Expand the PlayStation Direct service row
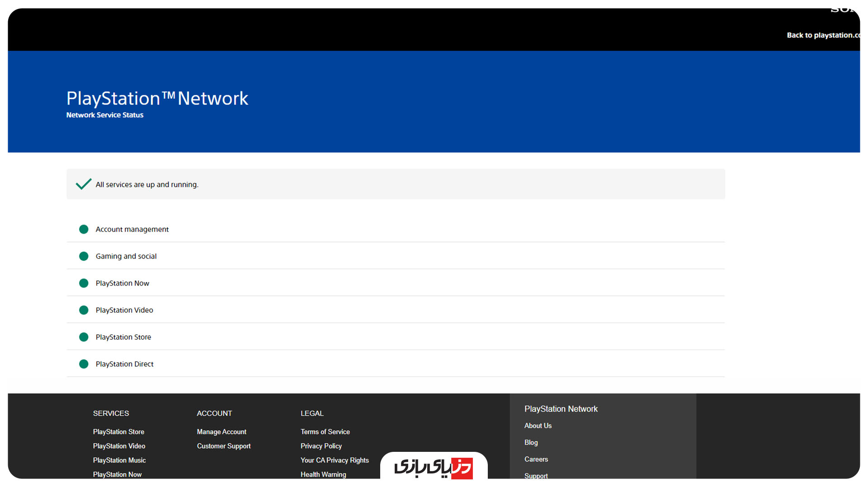The image size is (868, 488). (x=124, y=364)
